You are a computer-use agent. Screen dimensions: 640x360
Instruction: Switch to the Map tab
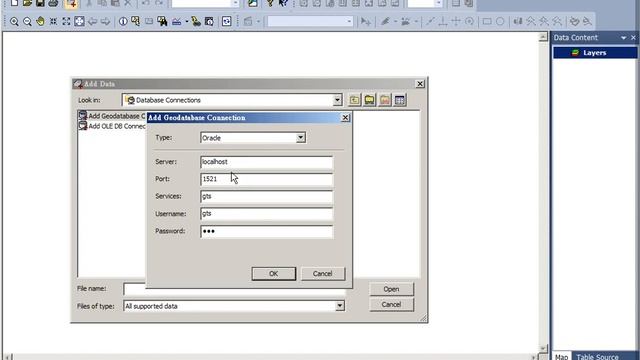(x=562, y=356)
